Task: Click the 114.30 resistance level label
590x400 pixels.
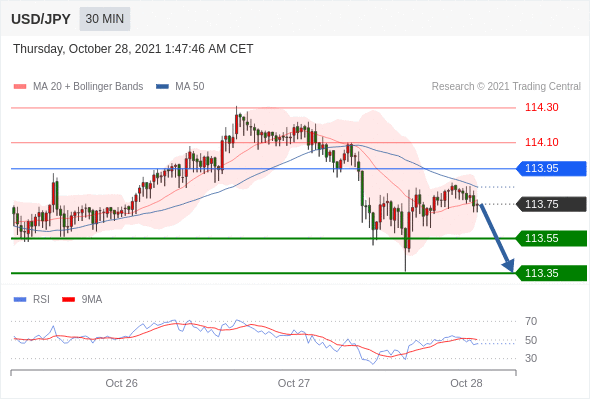Action: pos(542,107)
